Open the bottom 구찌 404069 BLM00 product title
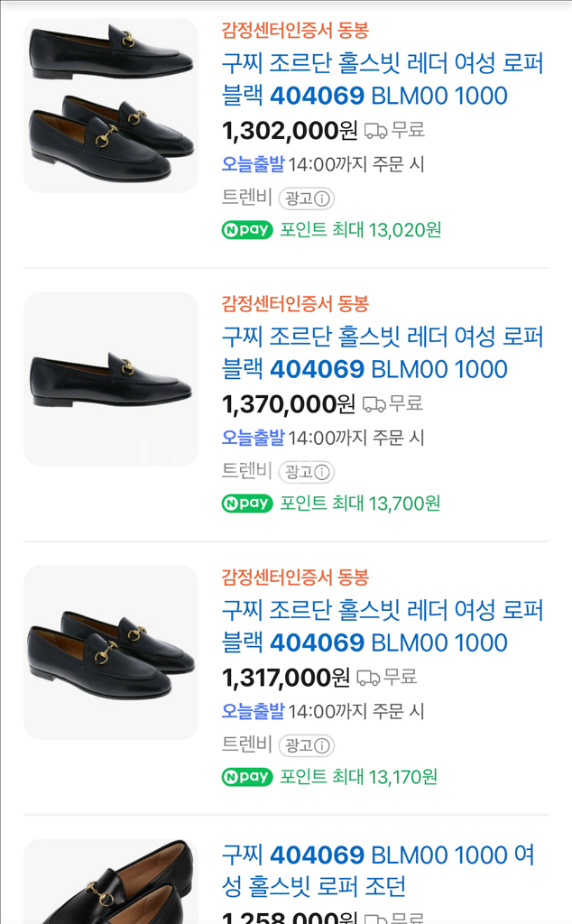The width and height of the screenshot is (572, 924). coord(379,869)
